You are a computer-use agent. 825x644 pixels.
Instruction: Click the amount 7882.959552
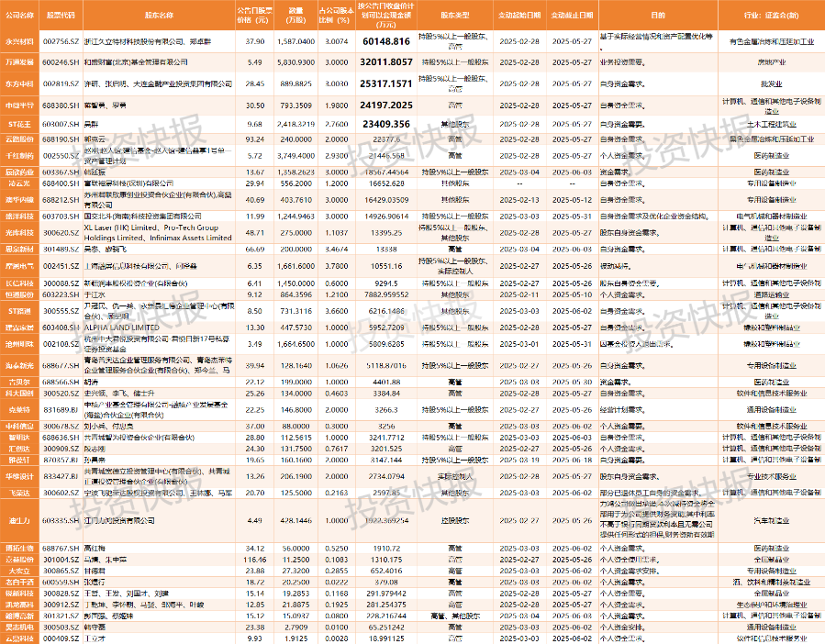(x=386, y=294)
